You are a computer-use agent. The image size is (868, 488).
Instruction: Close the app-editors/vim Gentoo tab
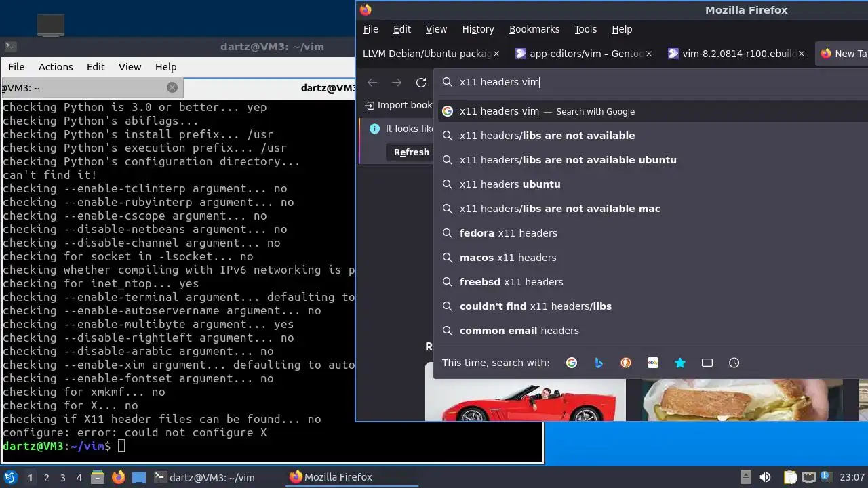[x=649, y=54]
